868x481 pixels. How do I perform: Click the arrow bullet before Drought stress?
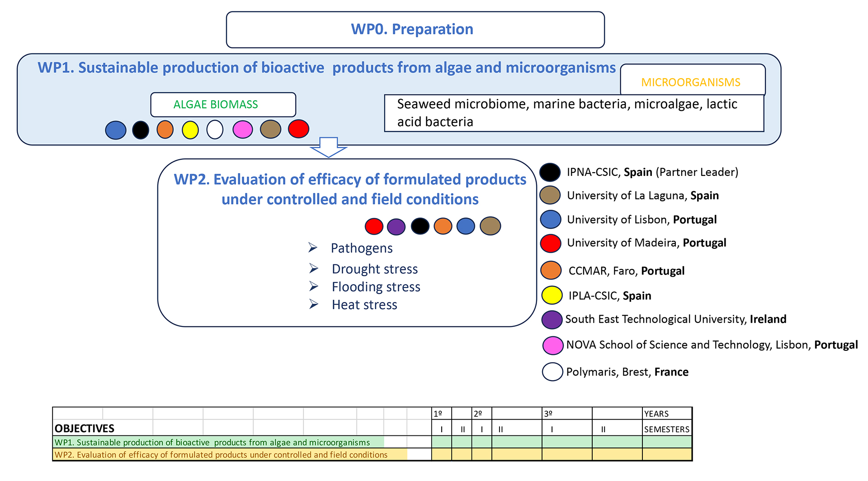(314, 269)
